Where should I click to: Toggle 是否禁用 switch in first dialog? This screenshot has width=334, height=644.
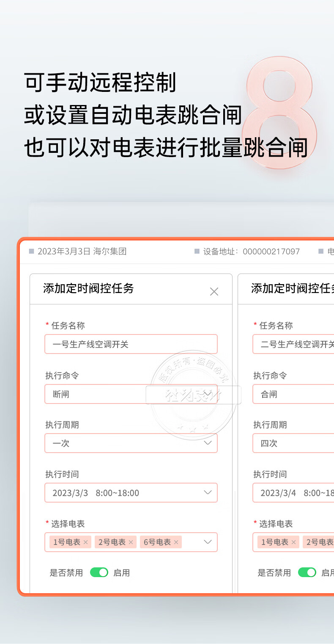point(99,572)
